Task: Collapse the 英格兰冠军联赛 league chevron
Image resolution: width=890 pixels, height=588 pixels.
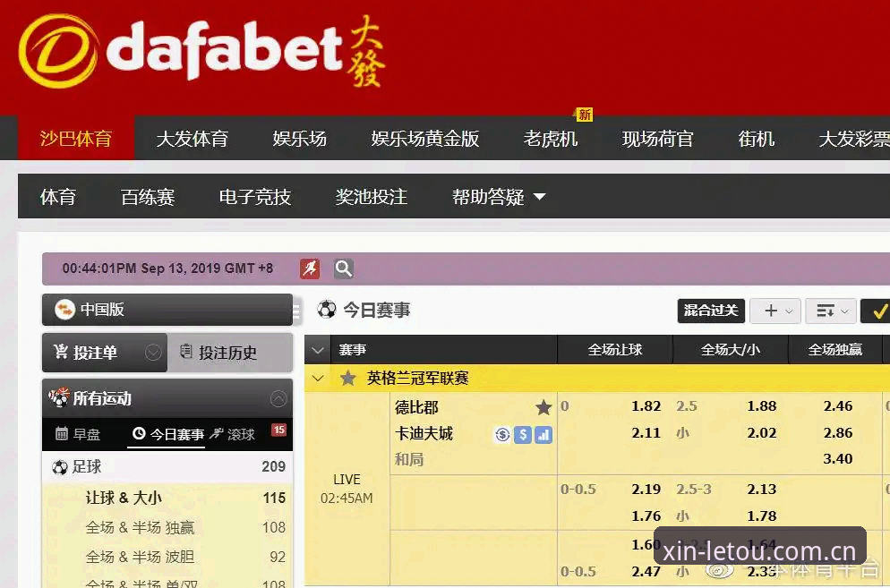Action: tap(318, 378)
